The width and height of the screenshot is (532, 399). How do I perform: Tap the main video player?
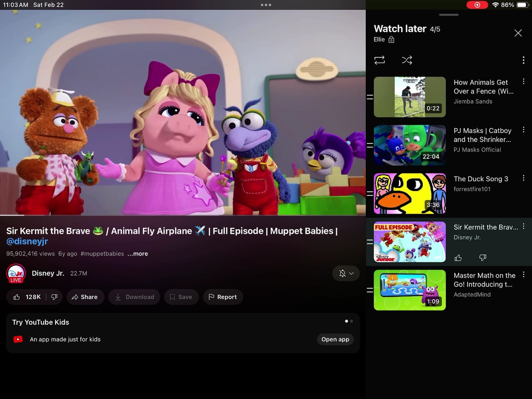(183, 112)
